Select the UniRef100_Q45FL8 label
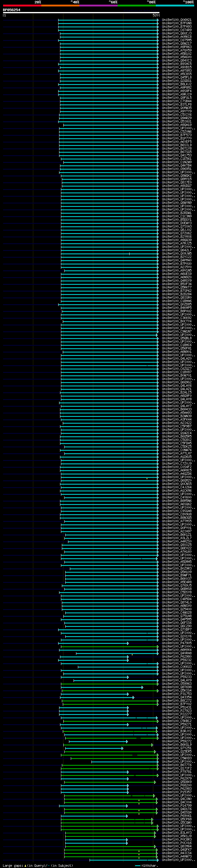Viewport: 197px width, 868px height. [x=177, y=78]
